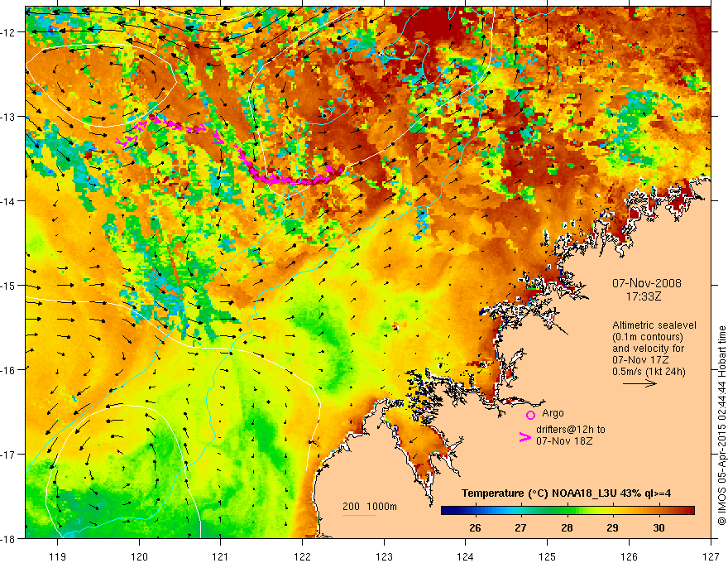Click latitude axis label '-18'

click(x=9, y=538)
